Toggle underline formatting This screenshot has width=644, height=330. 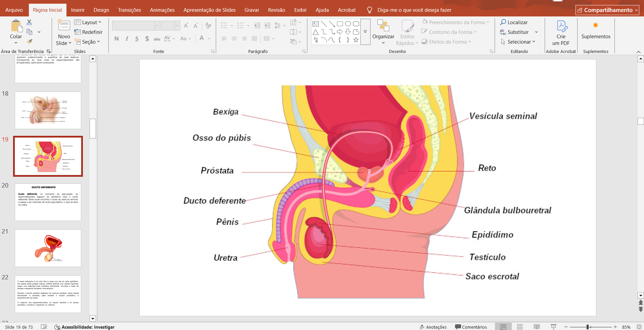tap(137, 39)
